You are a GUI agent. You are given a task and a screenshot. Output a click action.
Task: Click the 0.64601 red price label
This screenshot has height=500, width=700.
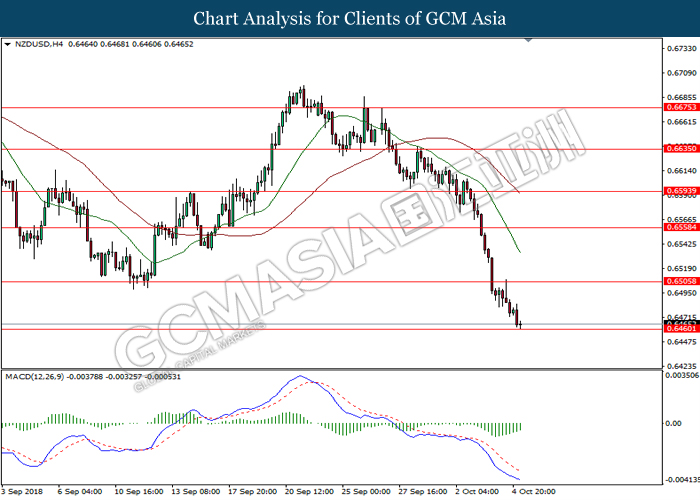(681, 329)
